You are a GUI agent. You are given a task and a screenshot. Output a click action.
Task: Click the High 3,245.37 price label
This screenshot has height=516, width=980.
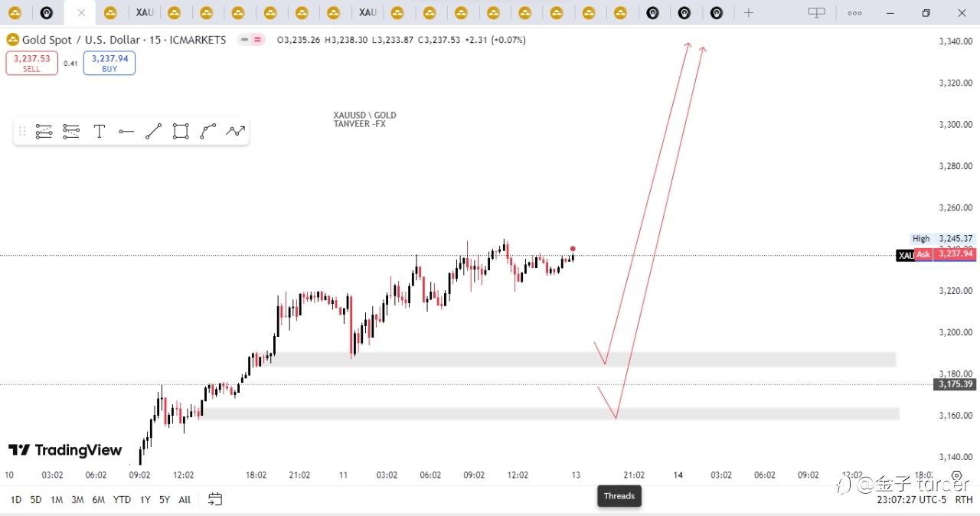[x=942, y=239]
